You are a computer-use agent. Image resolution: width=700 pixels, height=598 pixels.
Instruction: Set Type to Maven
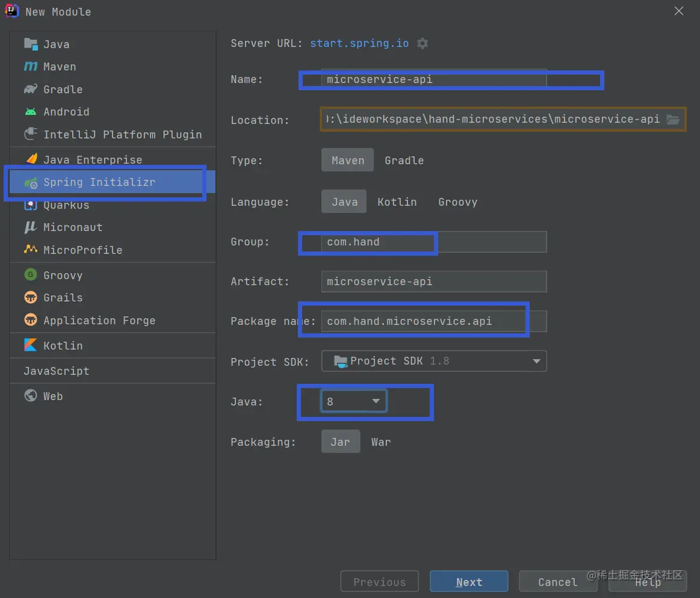[x=347, y=160]
